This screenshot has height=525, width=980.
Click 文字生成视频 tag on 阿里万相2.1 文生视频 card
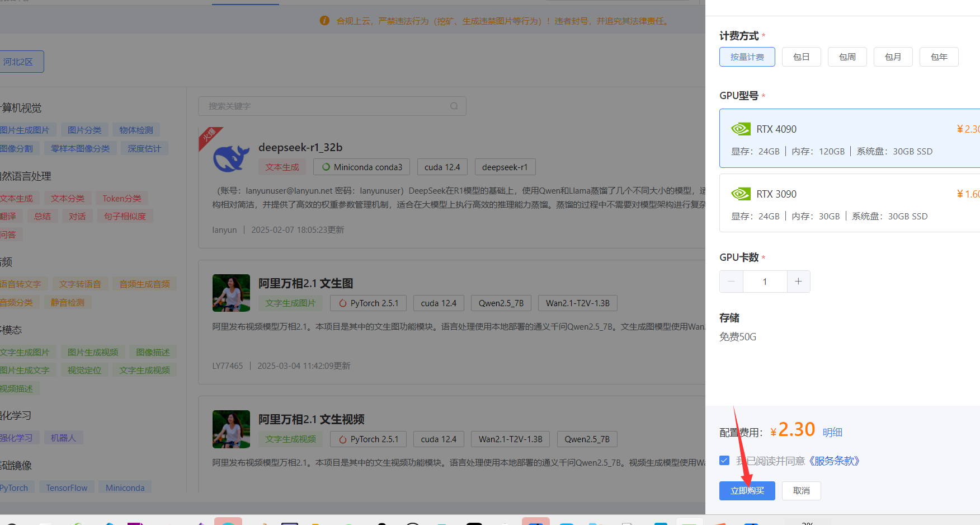[291, 439]
